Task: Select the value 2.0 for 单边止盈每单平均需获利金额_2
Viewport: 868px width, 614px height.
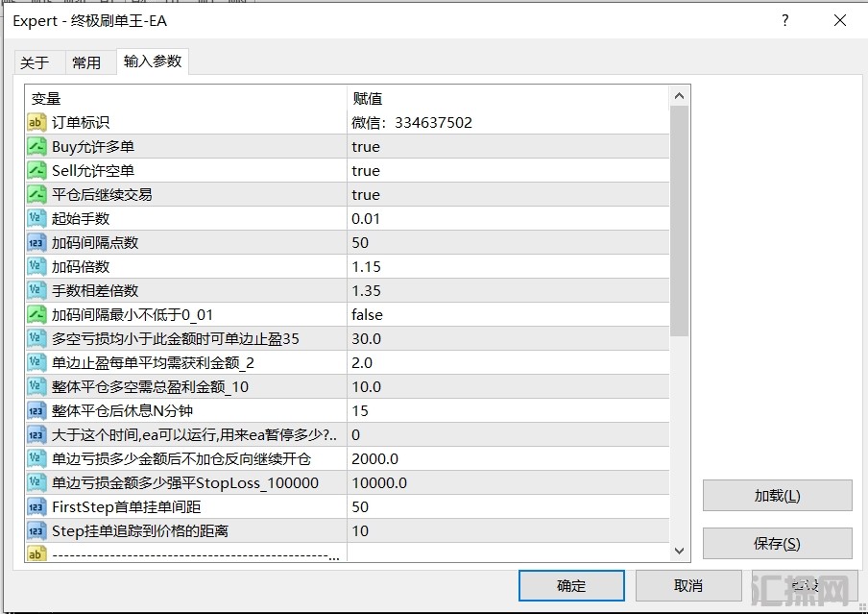Action: click(x=508, y=362)
